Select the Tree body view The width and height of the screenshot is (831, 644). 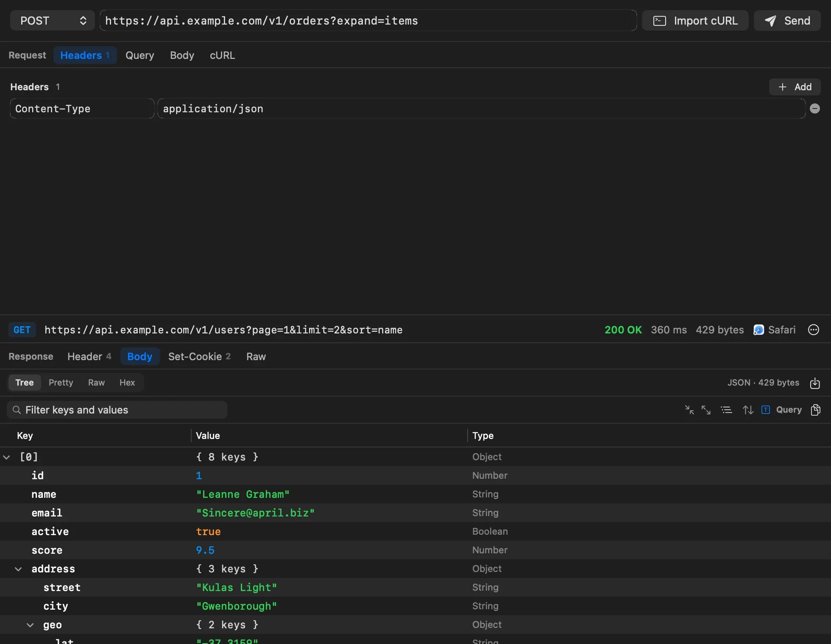coord(25,383)
